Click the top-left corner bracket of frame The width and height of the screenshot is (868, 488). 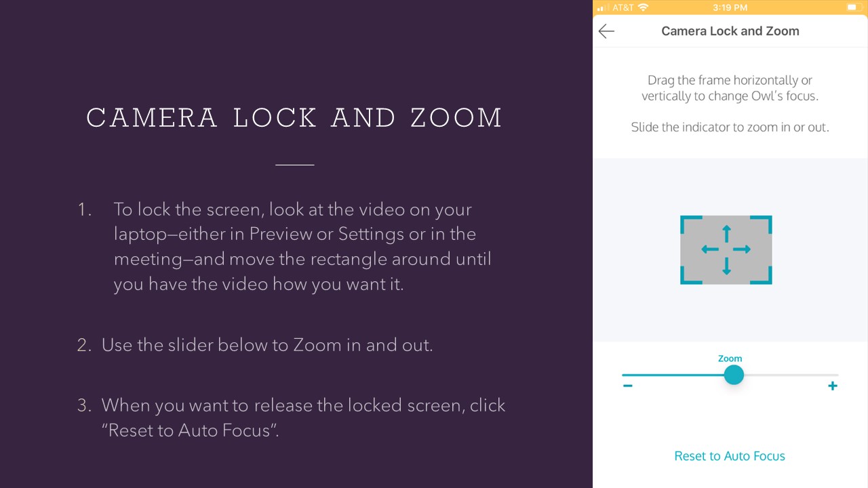click(688, 224)
